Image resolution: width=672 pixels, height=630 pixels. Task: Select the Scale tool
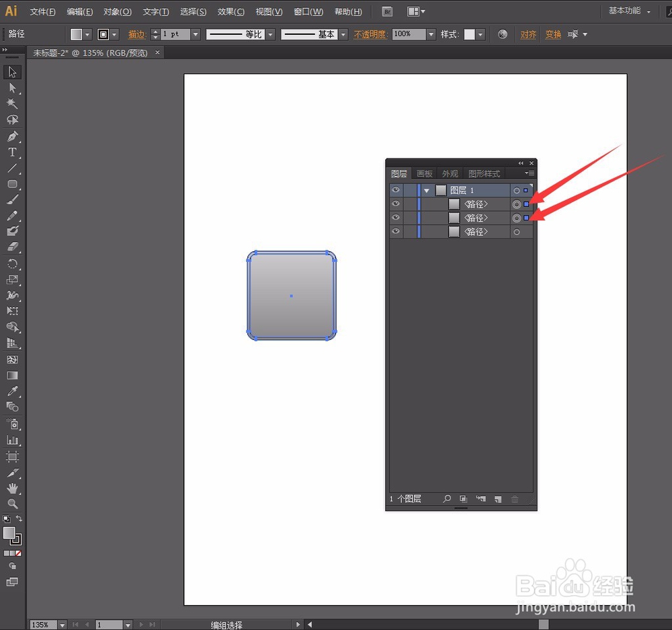[12, 279]
